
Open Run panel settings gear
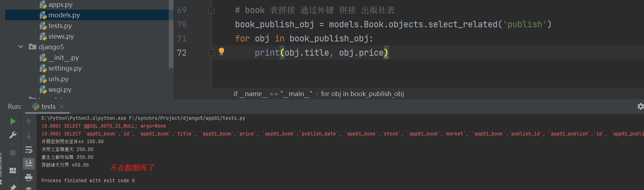coord(640,106)
